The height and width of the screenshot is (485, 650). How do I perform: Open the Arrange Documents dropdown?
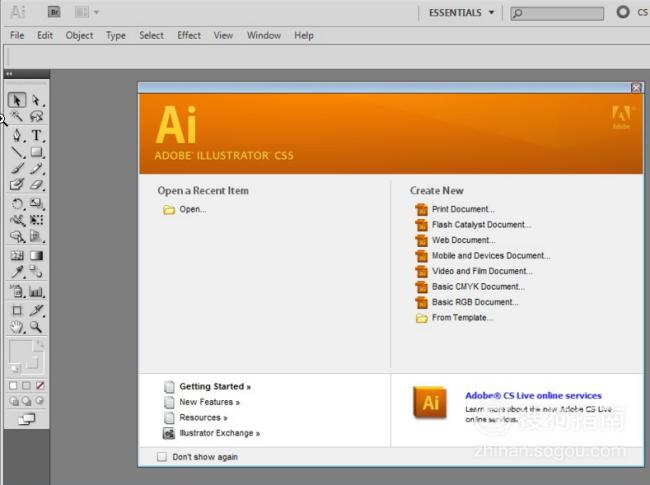coord(87,12)
